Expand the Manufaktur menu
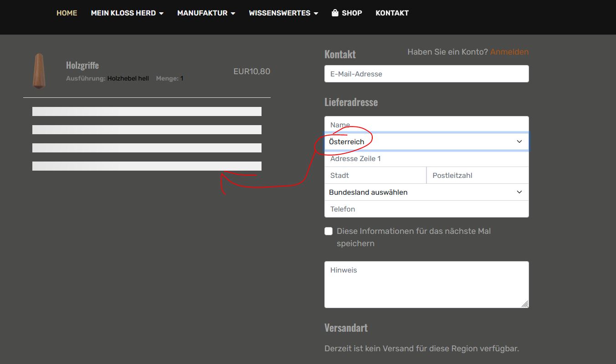This screenshot has height=364, width=616. [206, 13]
